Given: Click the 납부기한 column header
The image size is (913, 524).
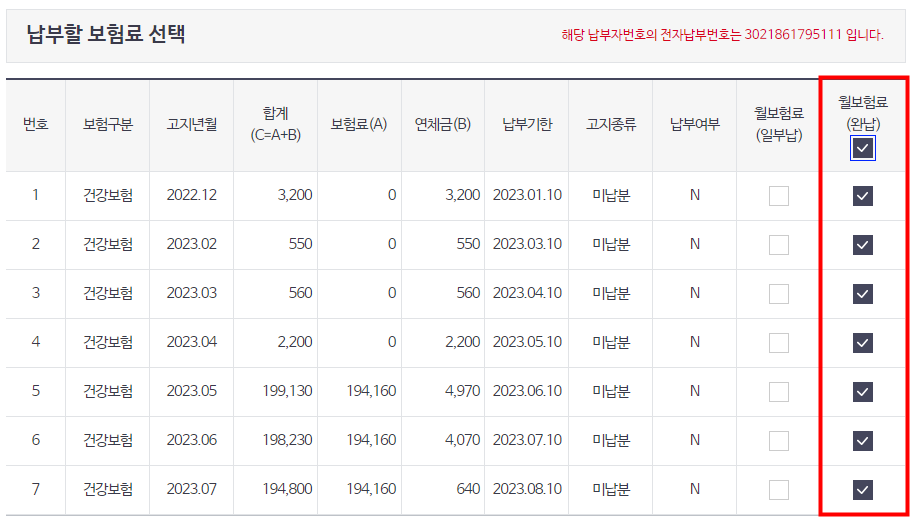Looking at the screenshot, I should click(527, 124).
